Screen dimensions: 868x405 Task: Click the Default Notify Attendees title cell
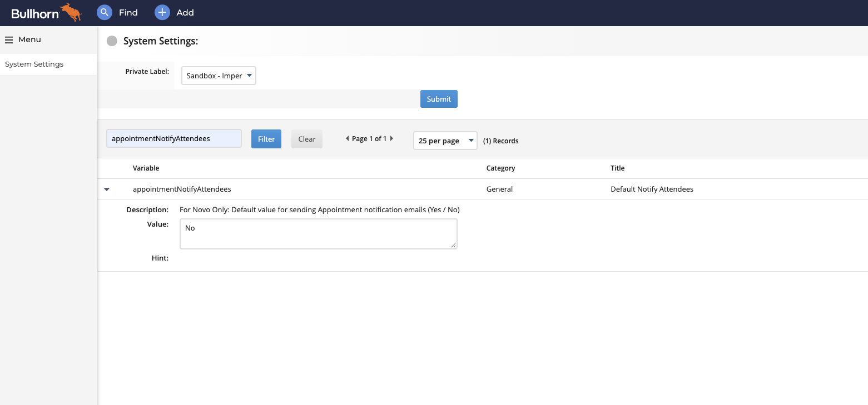652,189
